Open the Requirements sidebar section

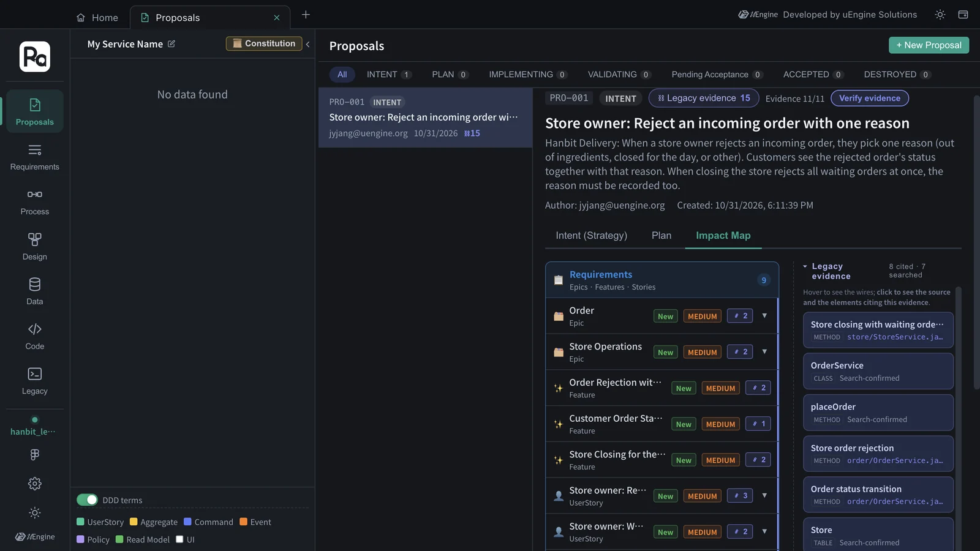[35, 157]
